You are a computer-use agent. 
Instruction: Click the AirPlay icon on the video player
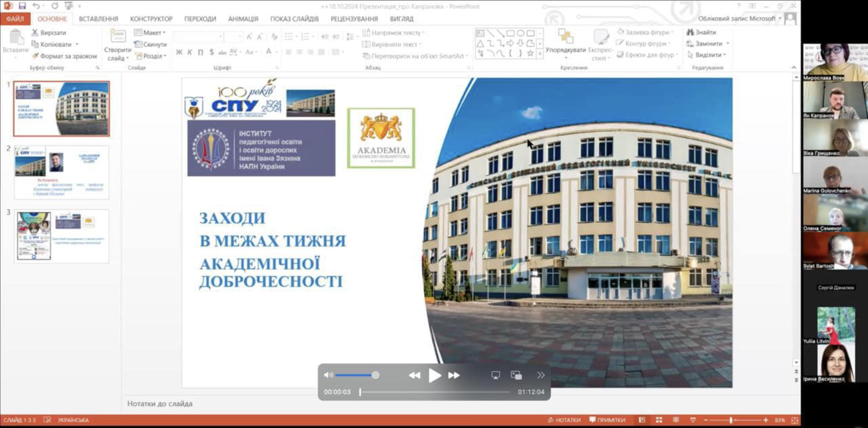tap(495, 375)
